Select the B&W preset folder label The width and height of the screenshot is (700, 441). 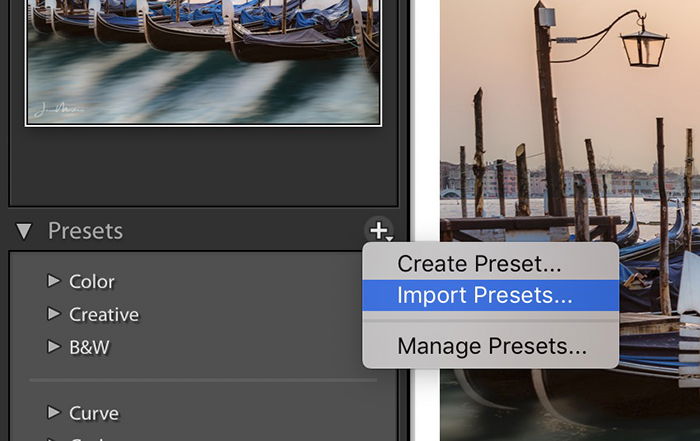point(89,347)
